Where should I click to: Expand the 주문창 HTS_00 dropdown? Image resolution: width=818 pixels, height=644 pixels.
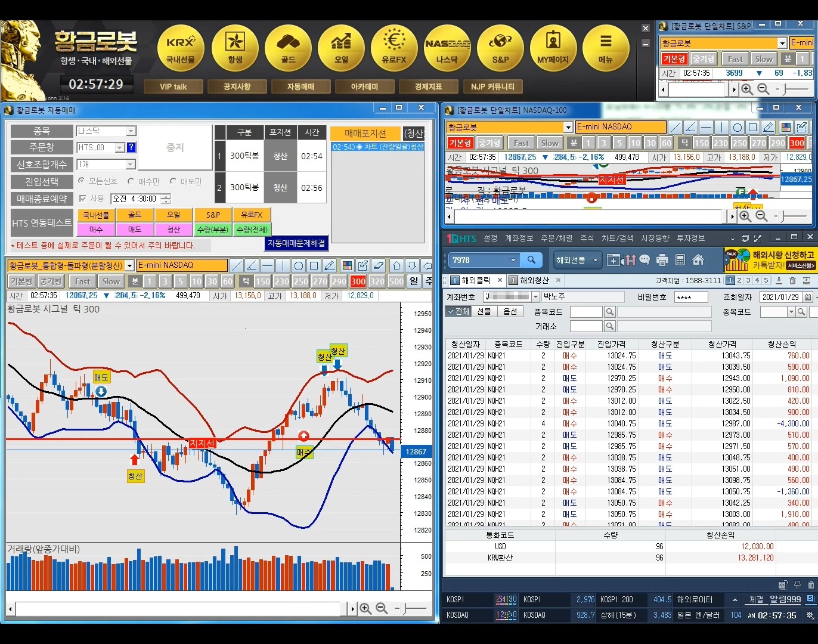tap(119, 147)
